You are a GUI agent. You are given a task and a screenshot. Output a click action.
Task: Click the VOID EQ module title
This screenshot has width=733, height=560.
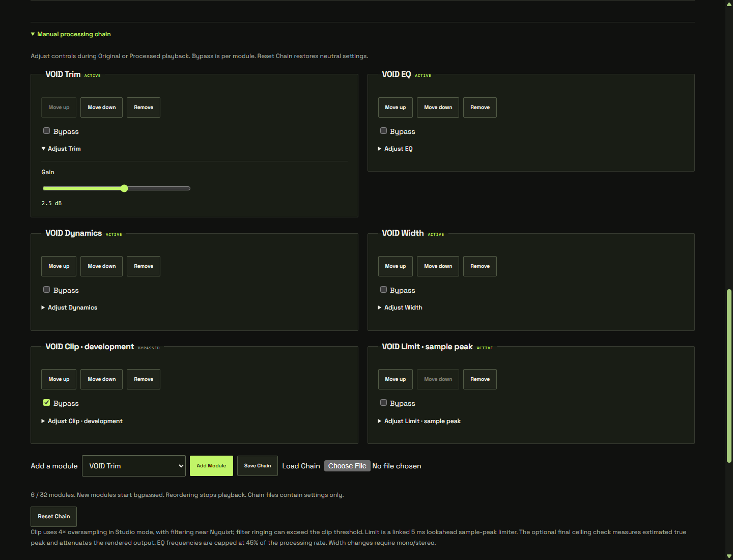coord(397,74)
